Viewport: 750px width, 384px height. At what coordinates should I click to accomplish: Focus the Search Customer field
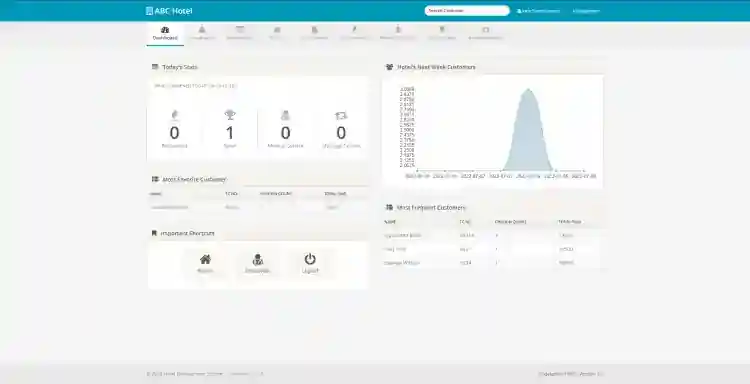tap(467, 11)
